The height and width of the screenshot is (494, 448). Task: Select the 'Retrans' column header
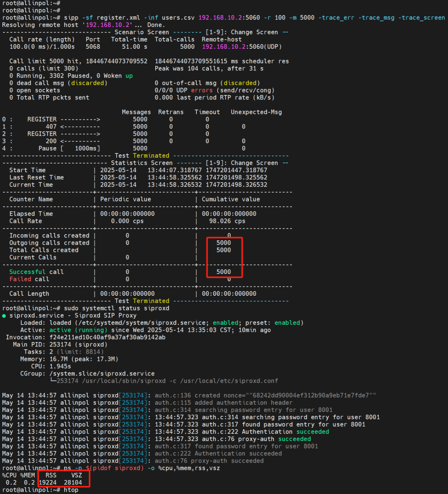(x=171, y=112)
